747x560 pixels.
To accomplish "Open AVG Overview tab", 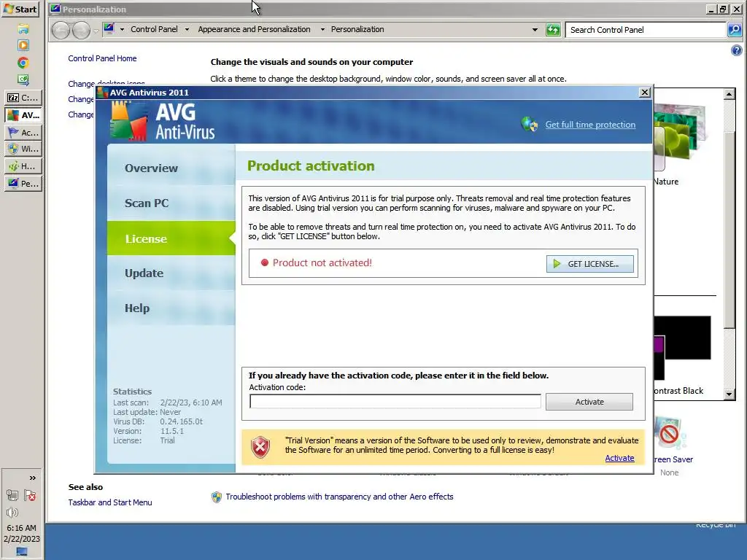I will pyautogui.click(x=171, y=168).
